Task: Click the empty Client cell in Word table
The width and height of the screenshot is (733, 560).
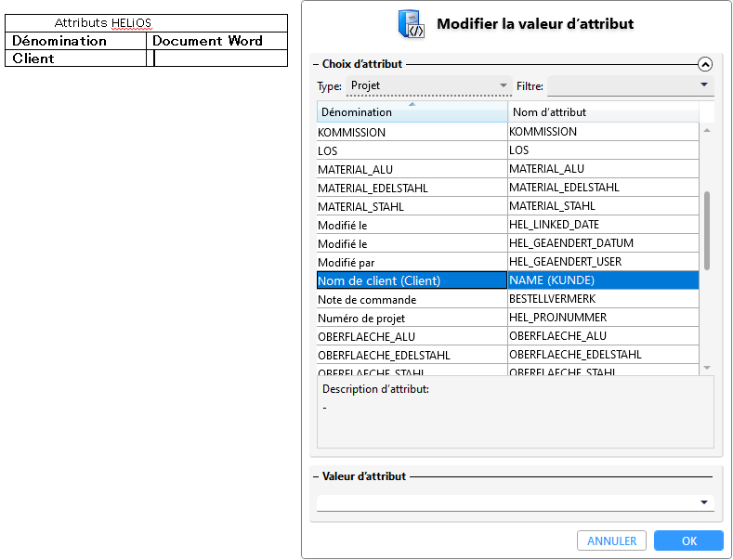Action: coord(220,59)
